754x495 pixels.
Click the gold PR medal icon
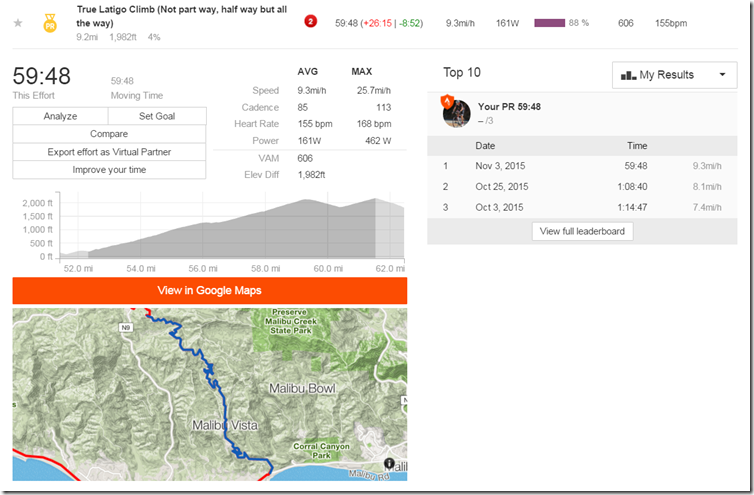tap(50, 23)
